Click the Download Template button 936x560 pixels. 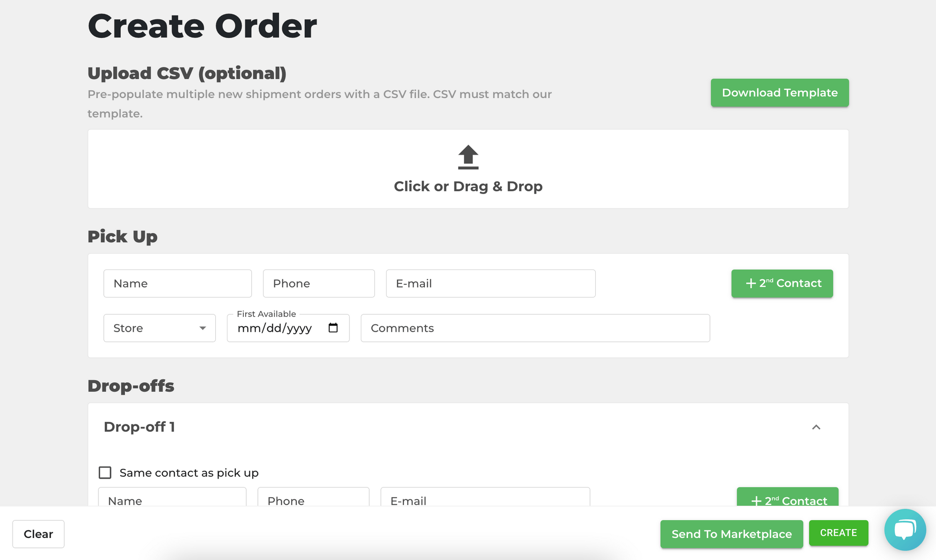779,93
